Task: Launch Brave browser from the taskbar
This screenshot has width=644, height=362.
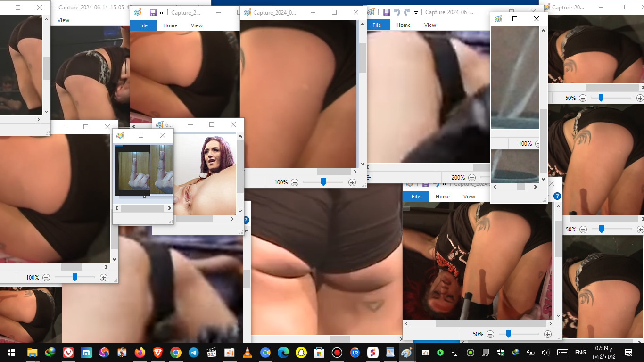Action: point(157,352)
